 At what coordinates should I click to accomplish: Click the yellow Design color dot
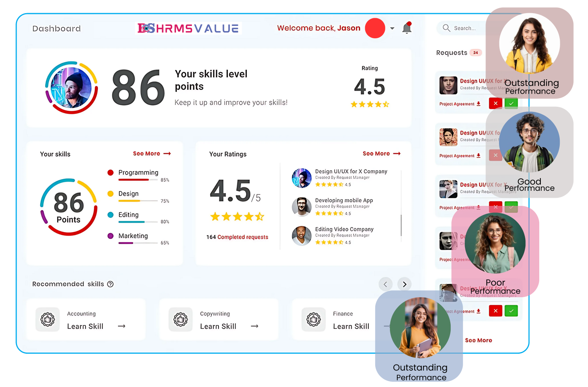coord(111,193)
